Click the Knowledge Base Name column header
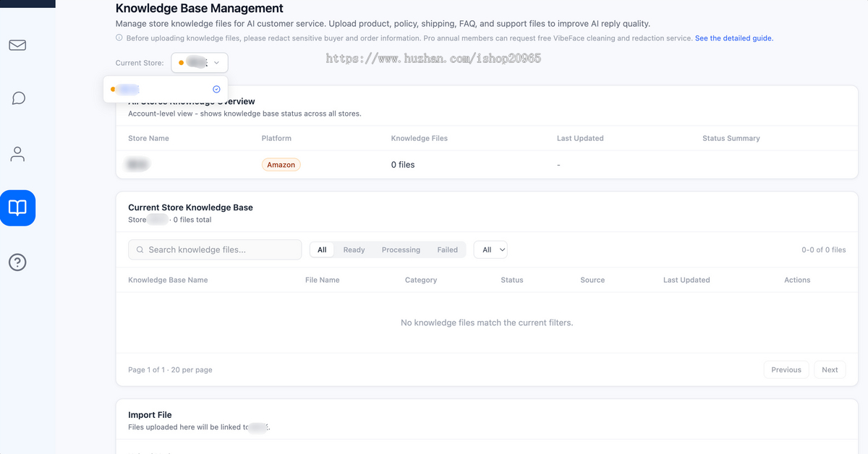The width and height of the screenshot is (868, 454). point(168,280)
